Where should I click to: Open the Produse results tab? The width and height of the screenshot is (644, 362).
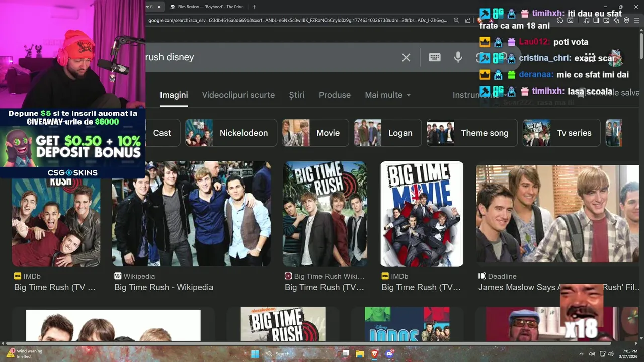tap(335, 95)
